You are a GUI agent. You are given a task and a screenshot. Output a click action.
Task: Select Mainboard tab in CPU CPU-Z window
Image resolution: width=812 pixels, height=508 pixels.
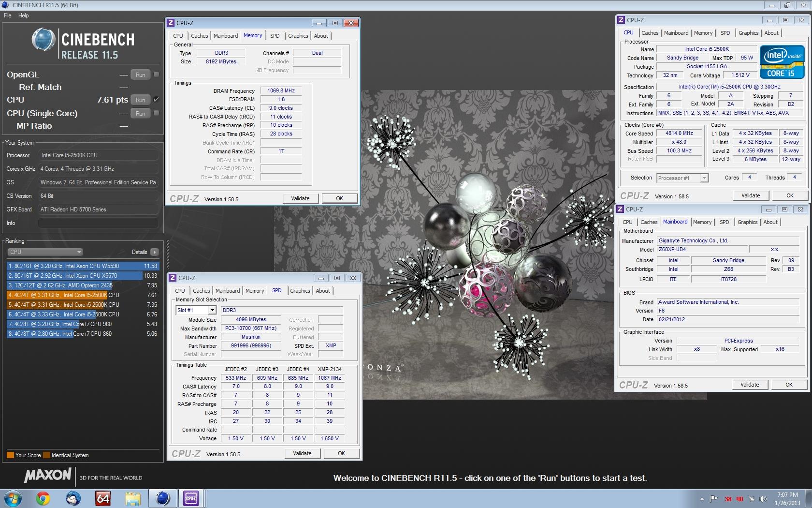(x=676, y=33)
